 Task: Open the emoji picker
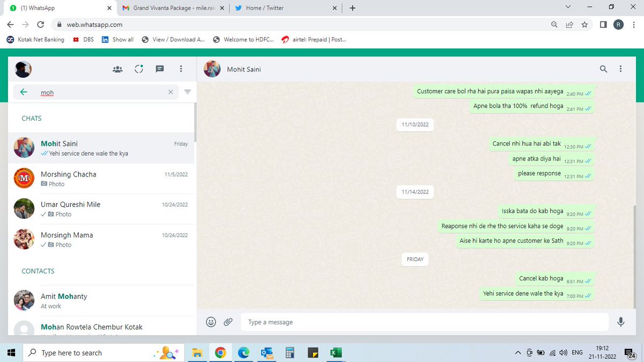click(x=211, y=322)
